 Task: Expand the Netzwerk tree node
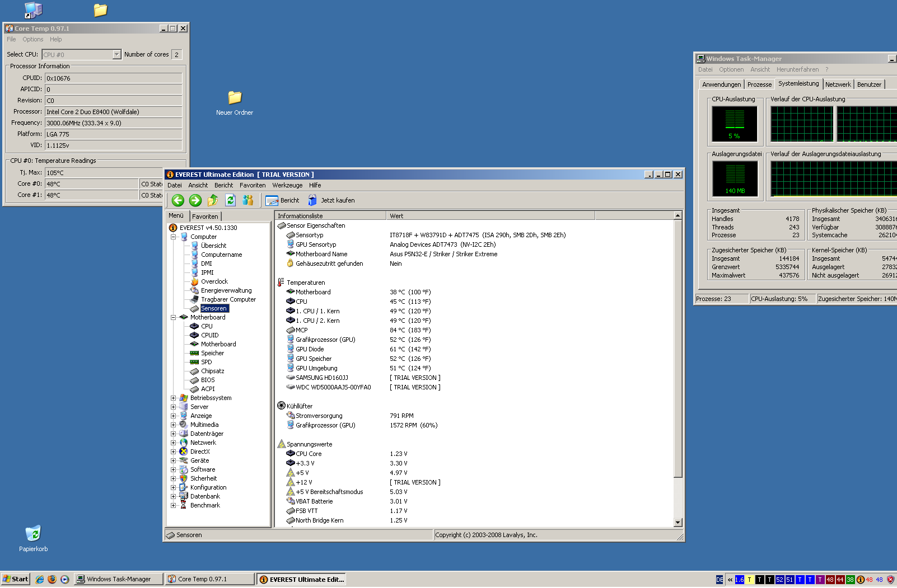pos(174,443)
